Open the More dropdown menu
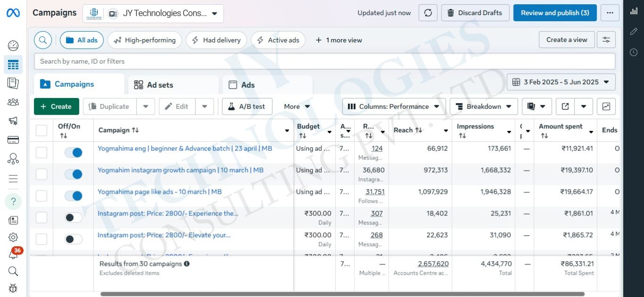 click(297, 107)
